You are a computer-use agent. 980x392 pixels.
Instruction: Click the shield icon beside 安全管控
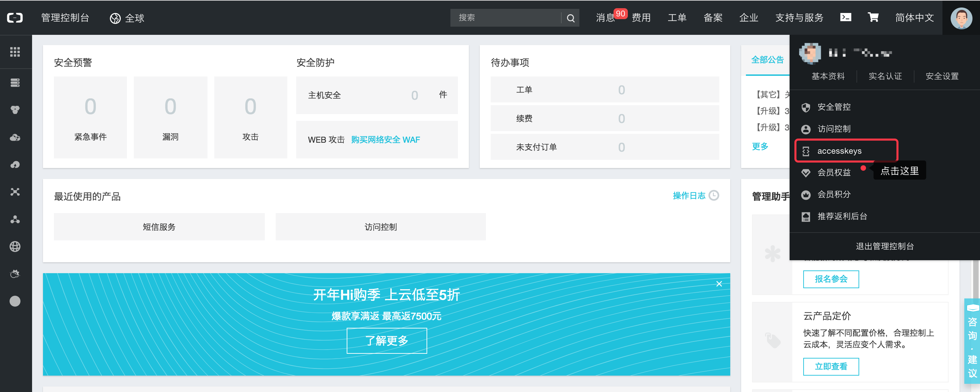[x=805, y=107]
